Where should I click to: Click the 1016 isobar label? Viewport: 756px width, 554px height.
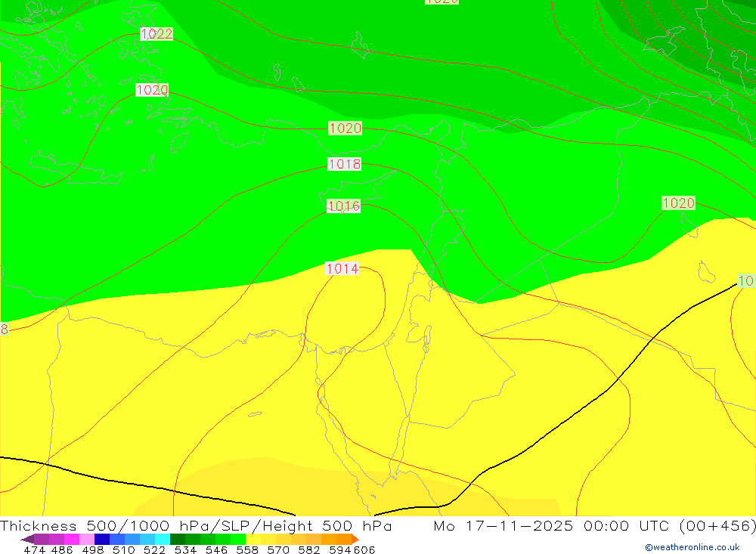343,206
